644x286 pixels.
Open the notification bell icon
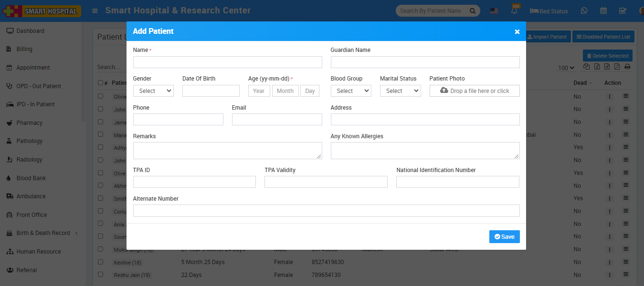(x=515, y=10)
